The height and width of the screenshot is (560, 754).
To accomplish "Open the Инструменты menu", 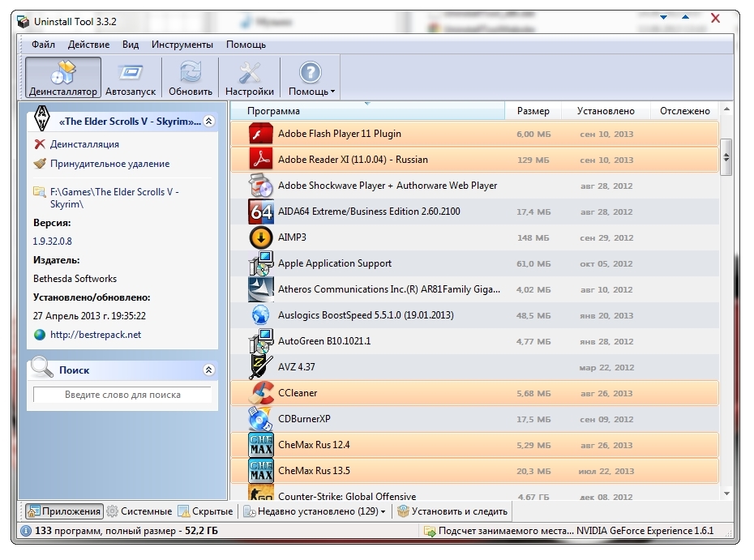I will (182, 45).
